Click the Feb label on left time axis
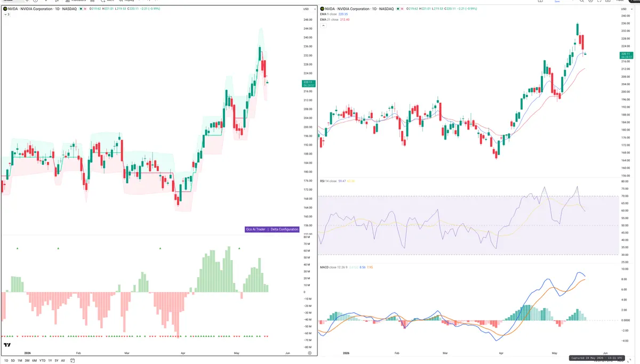The width and height of the screenshot is (640, 364). [78, 353]
